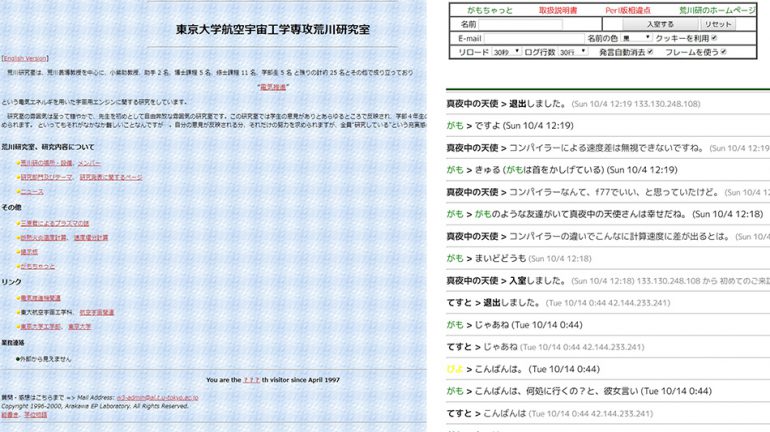Click the 荒川研究室、研究内容について heading
This screenshot has width=770, height=432.
(48, 147)
